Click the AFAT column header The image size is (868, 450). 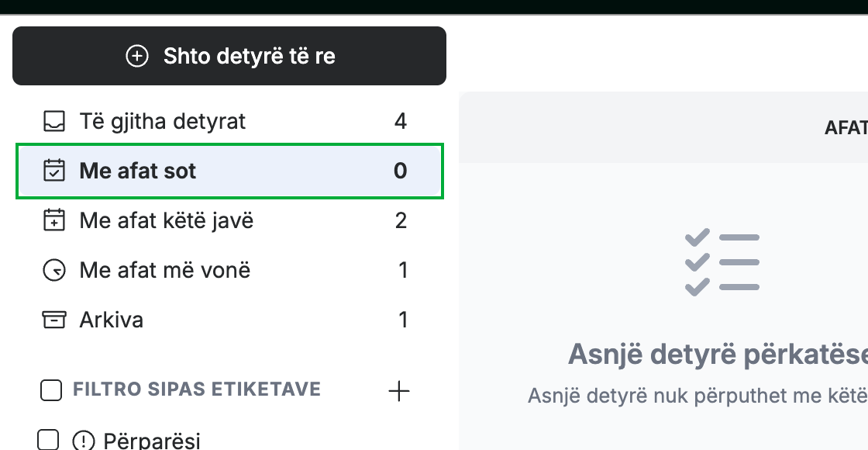click(846, 128)
